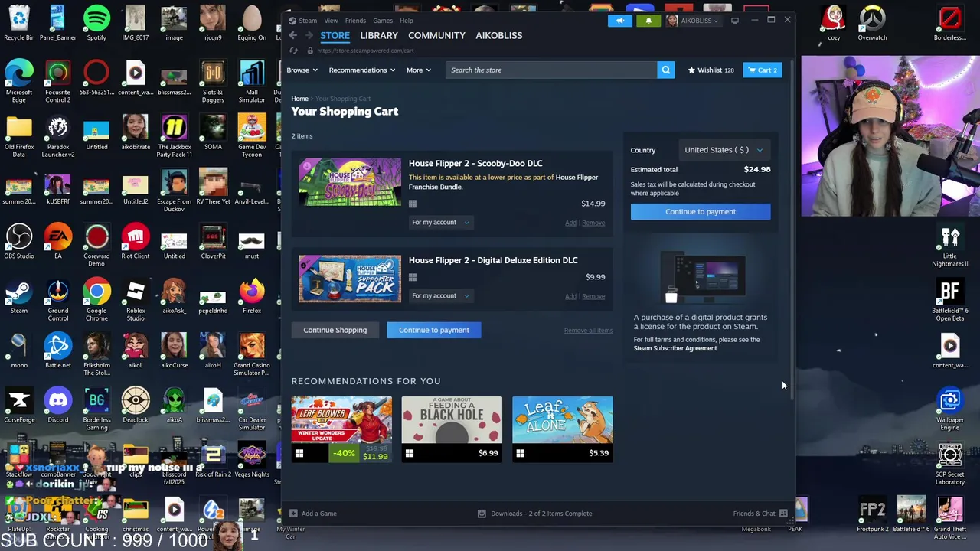Open Wishlist 128 in the store header
Viewport: 980px width, 551px height.
click(710, 70)
